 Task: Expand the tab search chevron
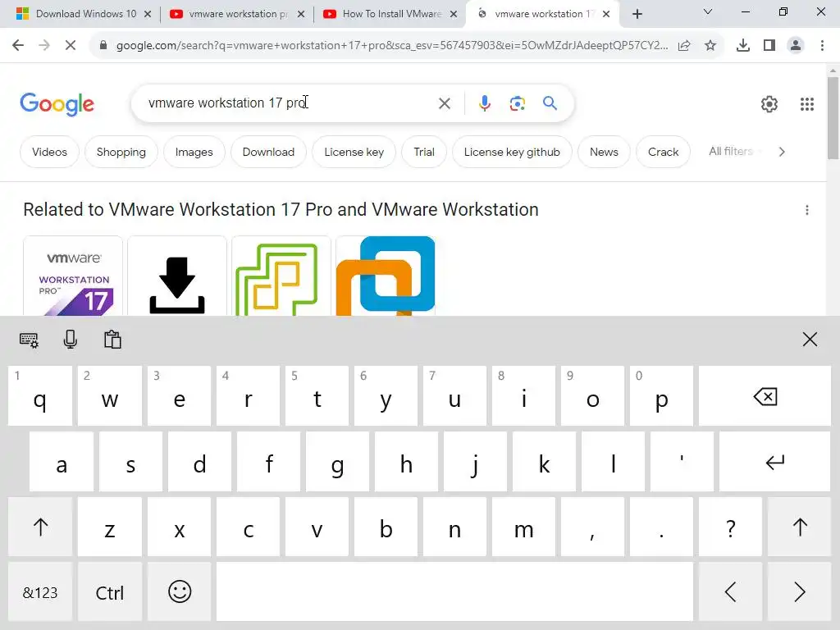click(x=708, y=11)
